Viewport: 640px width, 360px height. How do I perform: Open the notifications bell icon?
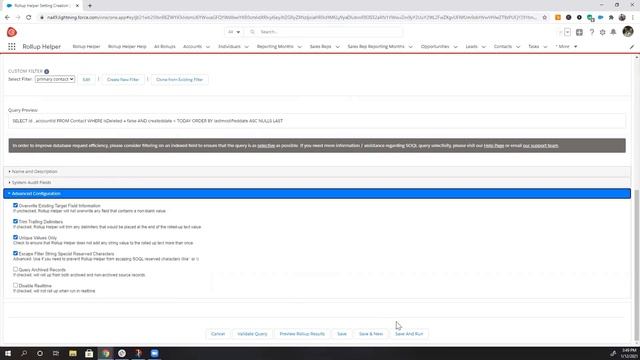[x=613, y=32]
